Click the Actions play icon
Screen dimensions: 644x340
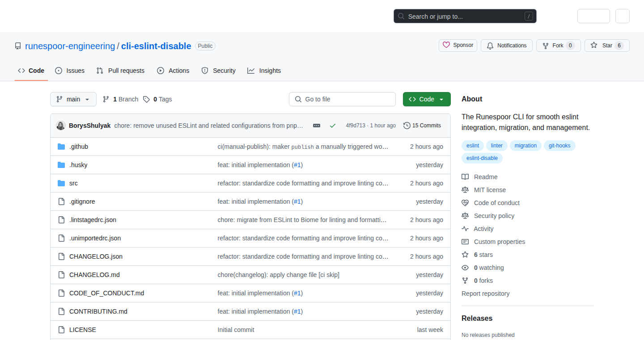tap(161, 71)
